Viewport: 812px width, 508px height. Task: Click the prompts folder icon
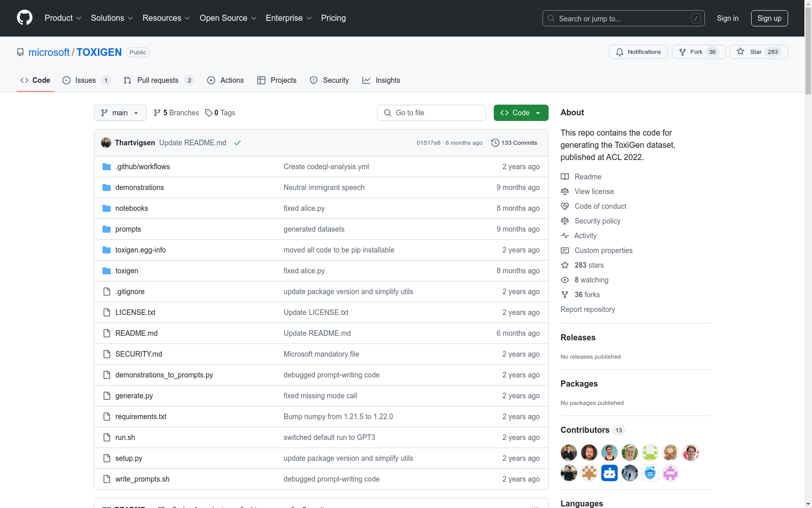click(107, 229)
